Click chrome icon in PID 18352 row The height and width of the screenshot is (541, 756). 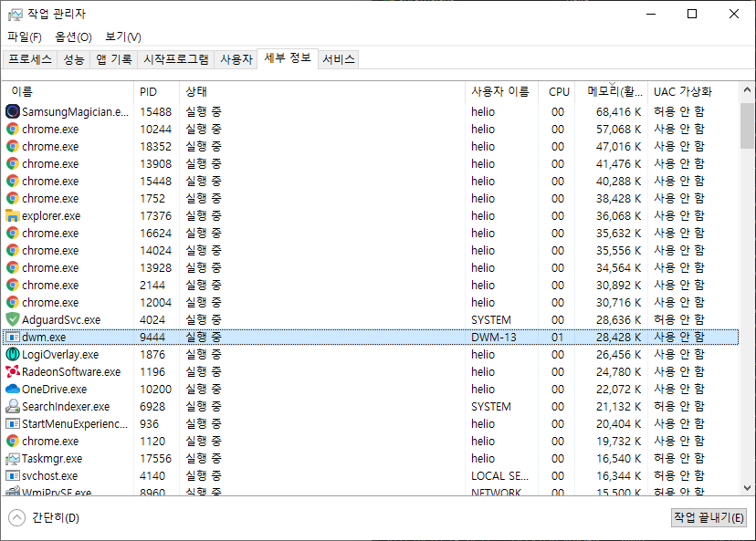coord(13,147)
